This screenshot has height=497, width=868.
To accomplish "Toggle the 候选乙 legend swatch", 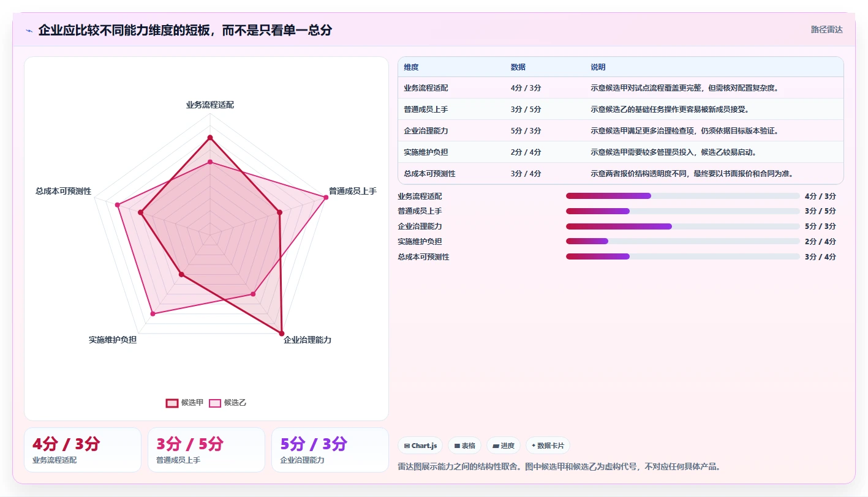I will tap(215, 403).
